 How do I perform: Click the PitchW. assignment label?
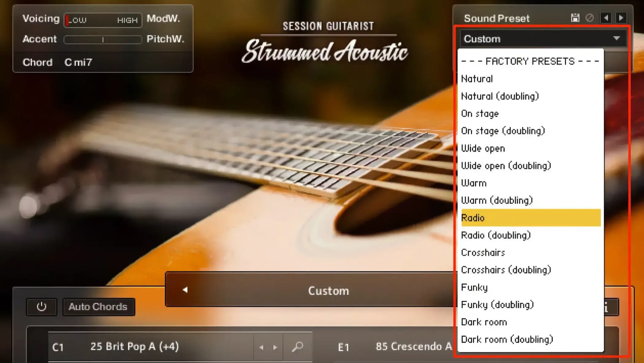[x=166, y=39]
